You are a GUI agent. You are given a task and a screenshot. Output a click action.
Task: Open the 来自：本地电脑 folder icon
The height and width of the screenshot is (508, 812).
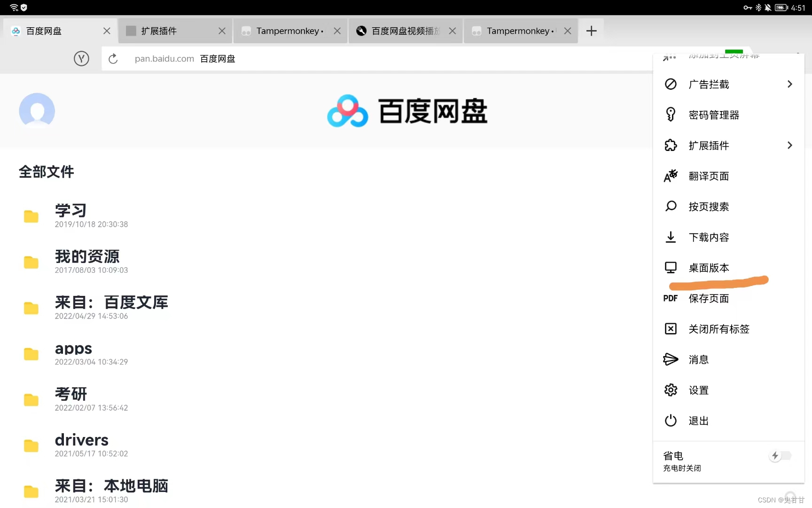31,492
